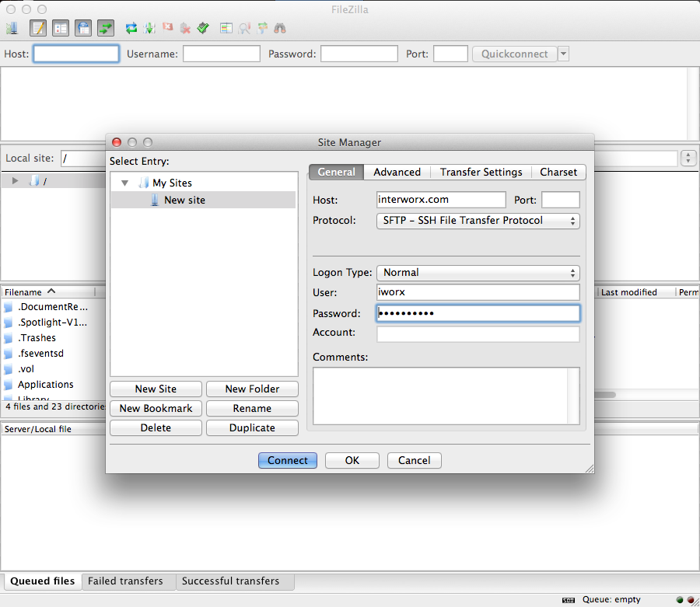Click the refresh file lists icon
The height and width of the screenshot is (607, 700).
point(131,29)
